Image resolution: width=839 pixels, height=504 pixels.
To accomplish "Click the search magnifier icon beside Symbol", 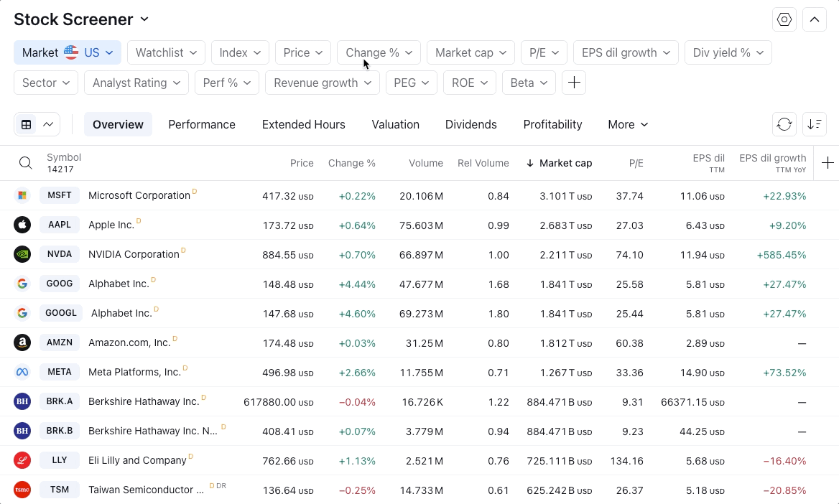I will tap(25, 163).
